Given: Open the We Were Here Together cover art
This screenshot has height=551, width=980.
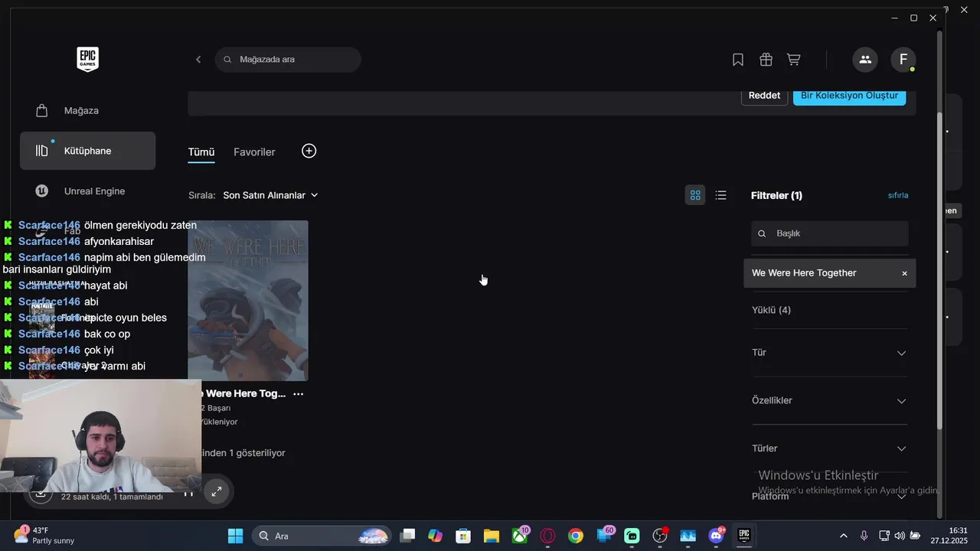Looking at the screenshot, I should (248, 301).
